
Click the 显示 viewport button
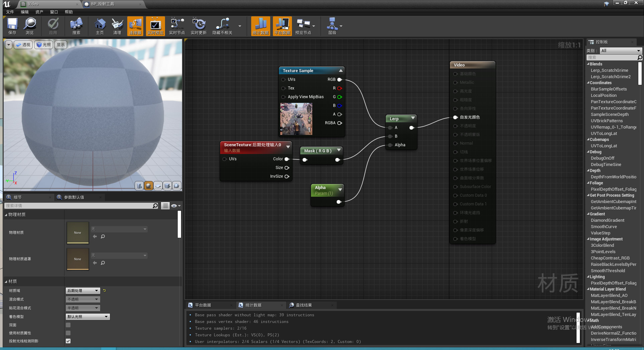(x=61, y=45)
